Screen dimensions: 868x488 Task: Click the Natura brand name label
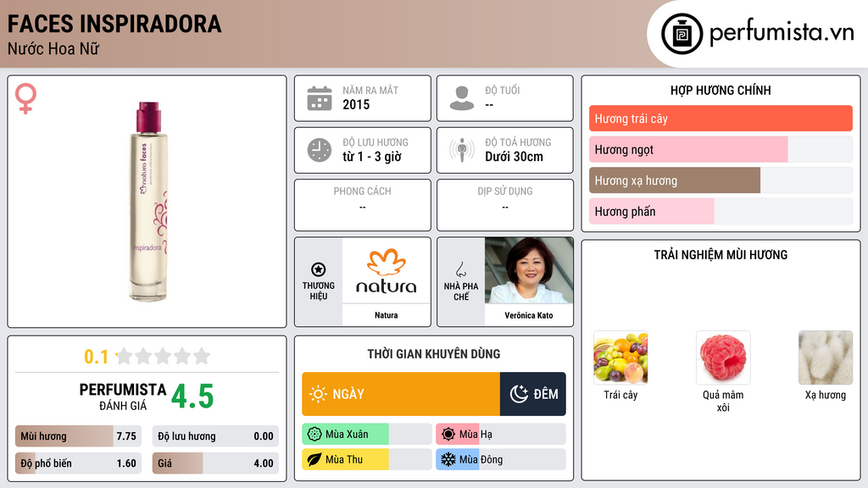click(386, 315)
